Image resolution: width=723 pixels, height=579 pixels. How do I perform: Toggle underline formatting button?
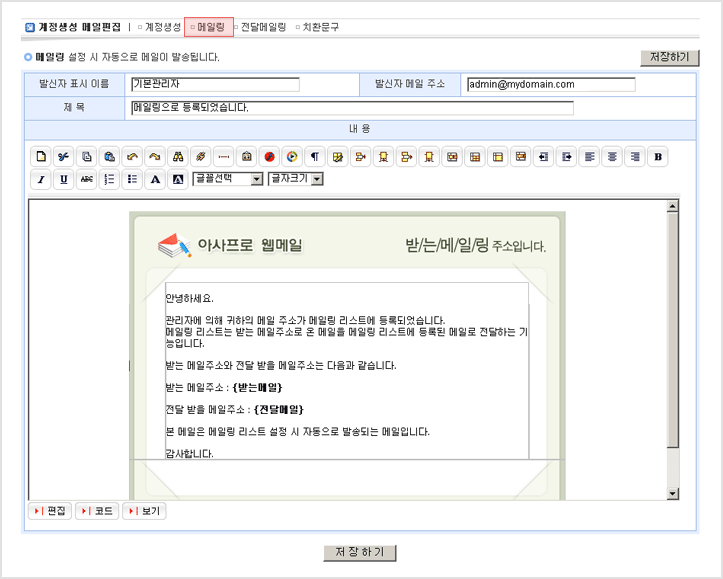[64, 179]
